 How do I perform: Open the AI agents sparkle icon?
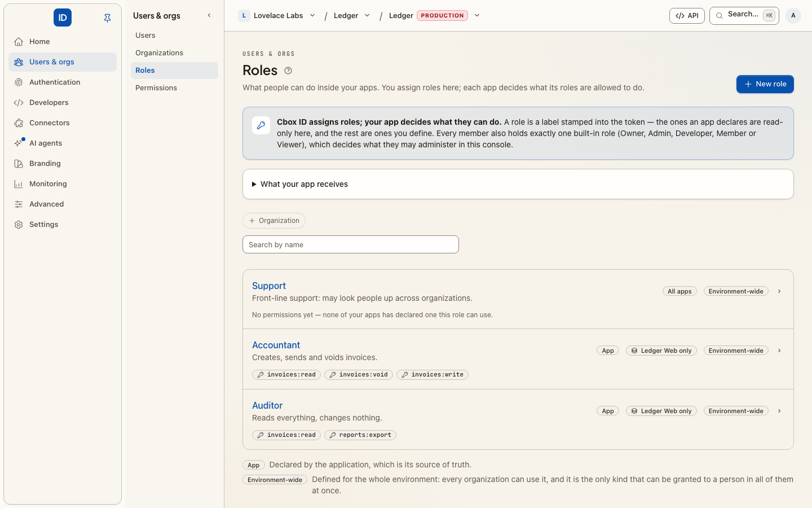19,143
